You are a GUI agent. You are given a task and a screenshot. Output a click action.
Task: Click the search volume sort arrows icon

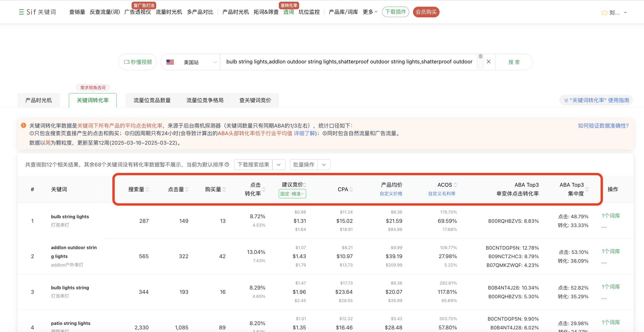pos(147,190)
